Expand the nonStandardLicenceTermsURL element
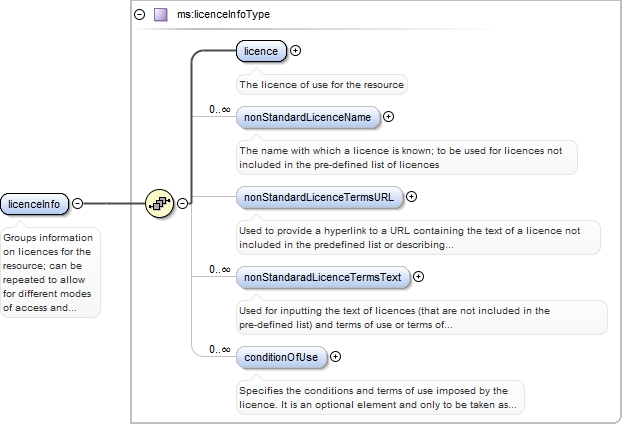The width and height of the screenshot is (623, 425). coord(411,197)
